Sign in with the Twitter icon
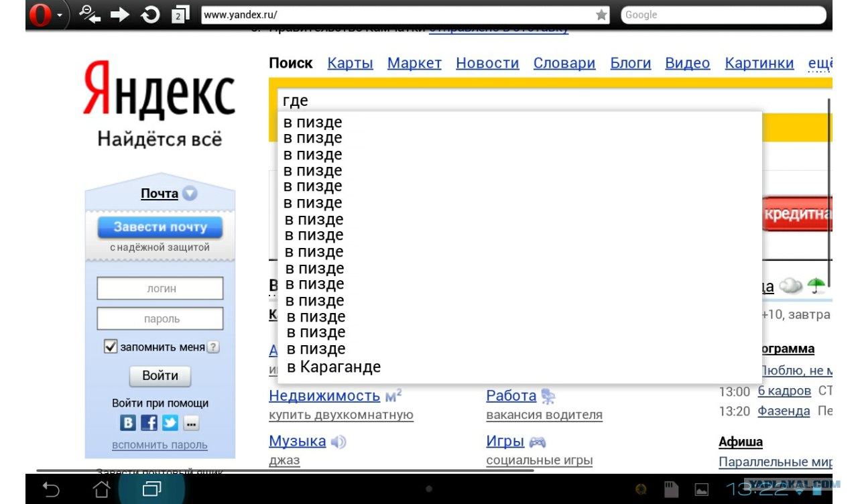858x504 pixels. click(x=170, y=423)
